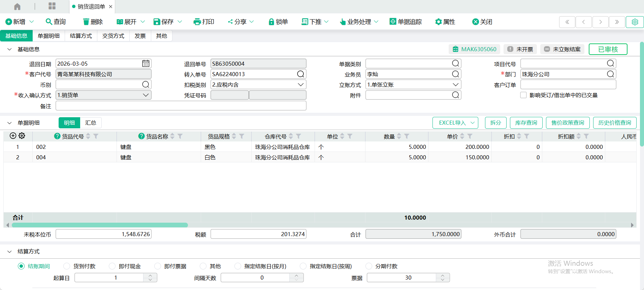Click the horizontal scrollbar under the detail grid

click(100, 225)
